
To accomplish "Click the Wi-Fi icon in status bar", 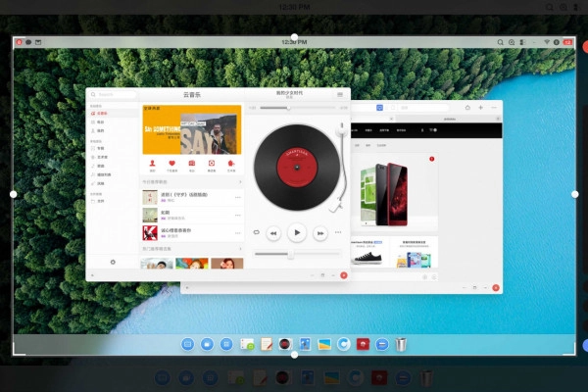I will [x=547, y=42].
